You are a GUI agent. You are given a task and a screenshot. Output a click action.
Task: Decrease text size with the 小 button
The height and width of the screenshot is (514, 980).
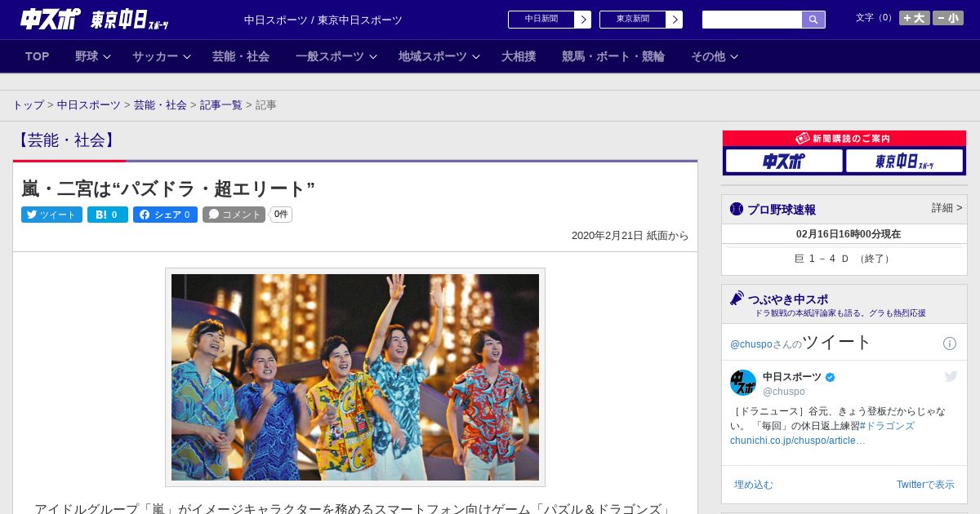tap(948, 18)
